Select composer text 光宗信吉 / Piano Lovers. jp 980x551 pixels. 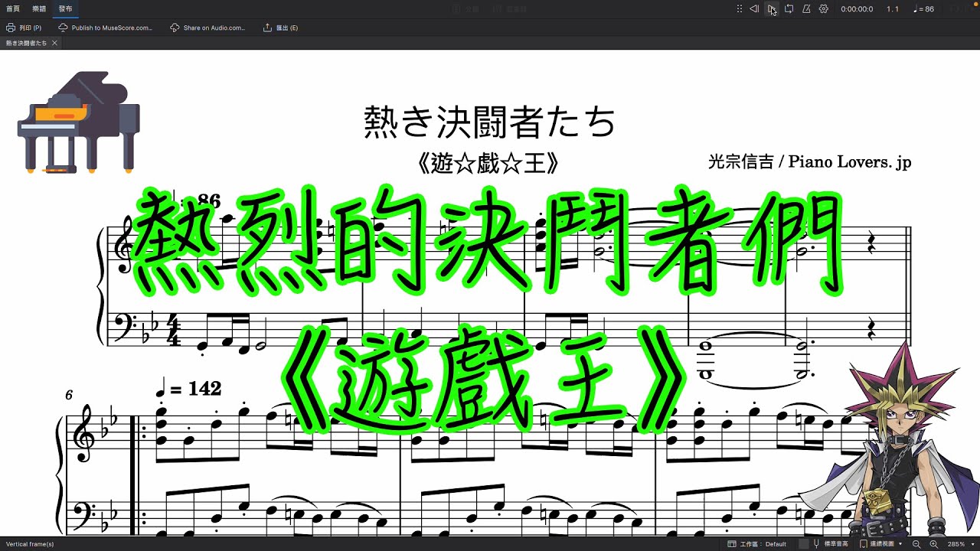coord(810,162)
